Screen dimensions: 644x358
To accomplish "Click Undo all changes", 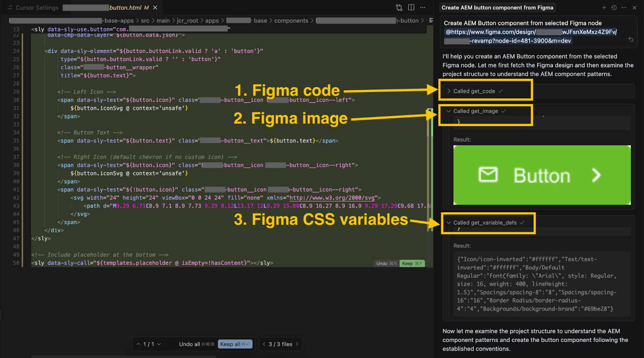I will (x=196, y=344).
